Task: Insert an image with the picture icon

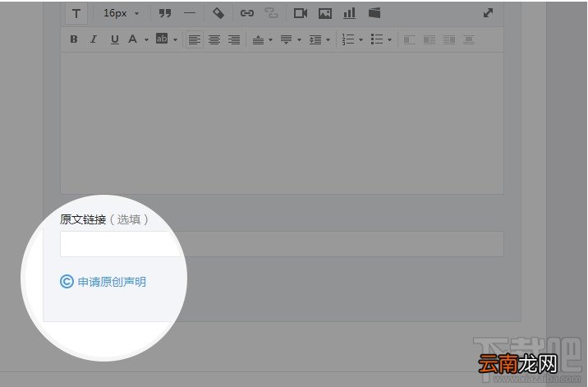Action: click(x=324, y=13)
